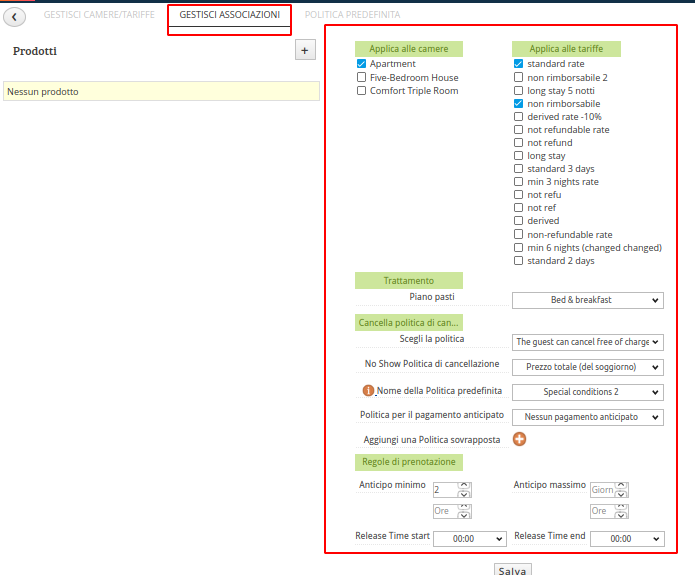This screenshot has height=575, width=695.
Task: Open Politica per il pagamento anticipato dropdown
Action: point(588,417)
